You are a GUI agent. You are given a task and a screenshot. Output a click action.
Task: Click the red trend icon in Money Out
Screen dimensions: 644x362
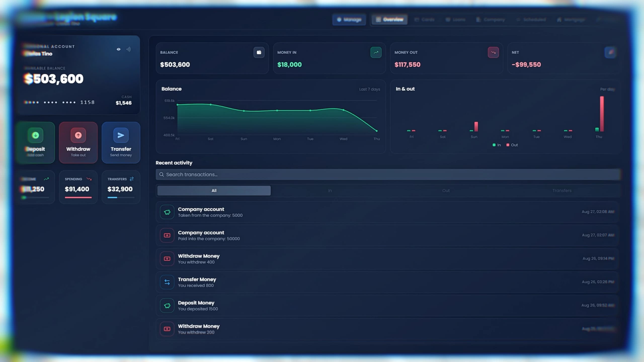[x=493, y=52]
